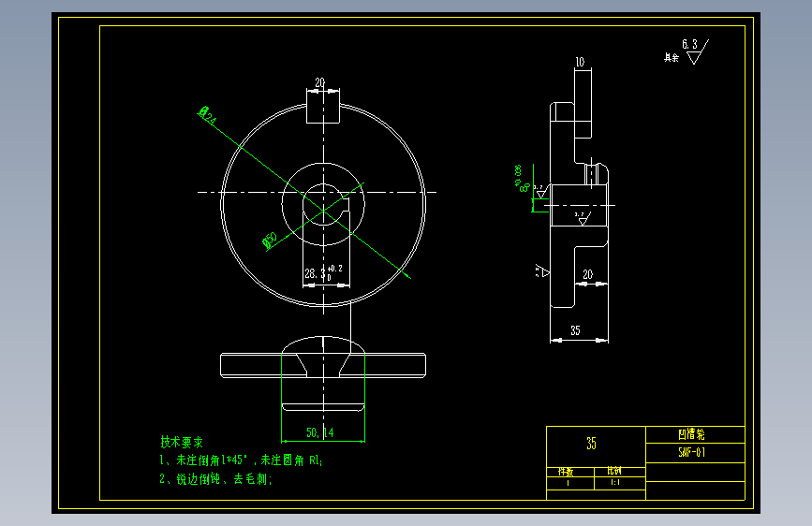Select the +0.2 tolerance beside 28.3
The image size is (812, 526).
(334, 269)
